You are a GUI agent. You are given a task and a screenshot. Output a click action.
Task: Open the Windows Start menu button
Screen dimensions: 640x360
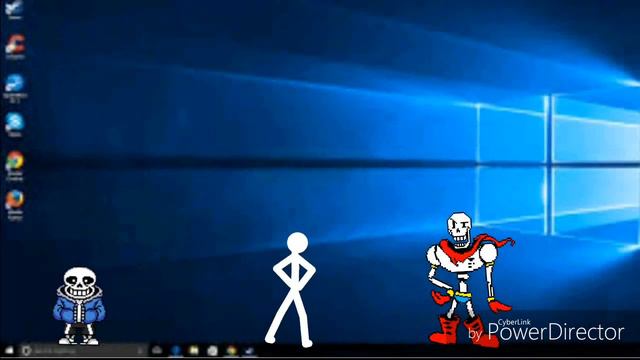click(9, 350)
